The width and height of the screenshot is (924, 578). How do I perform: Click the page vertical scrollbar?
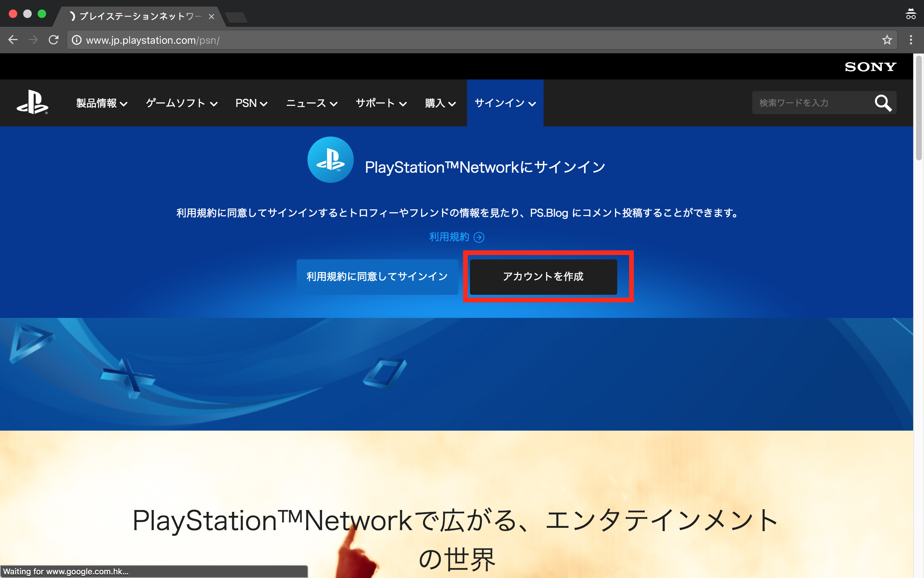pos(919,108)
